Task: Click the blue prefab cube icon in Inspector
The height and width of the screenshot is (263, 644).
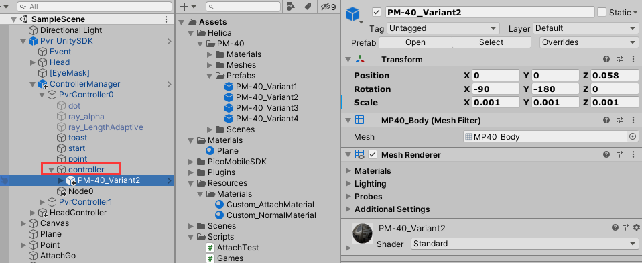Action: click(352, 14)
